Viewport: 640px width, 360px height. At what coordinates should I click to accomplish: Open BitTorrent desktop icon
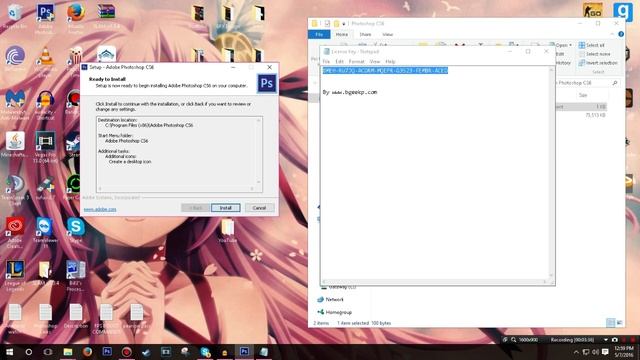coord(15,59)
